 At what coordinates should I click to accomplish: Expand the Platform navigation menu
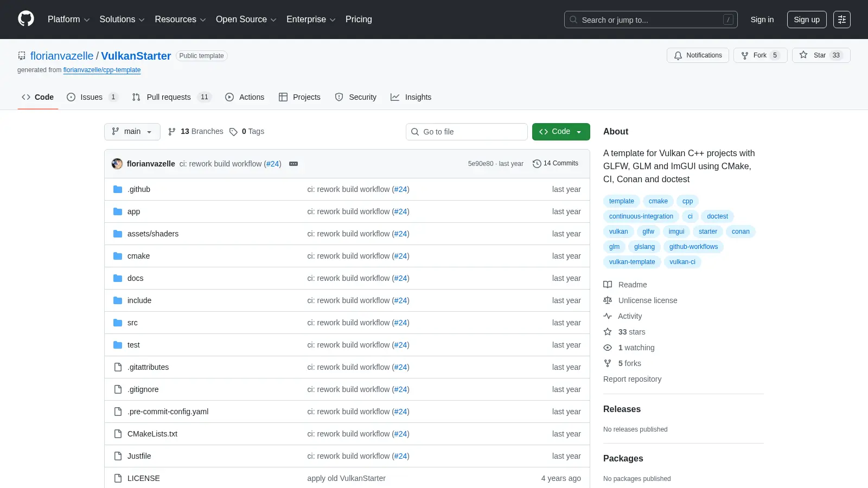coord(68,20)
